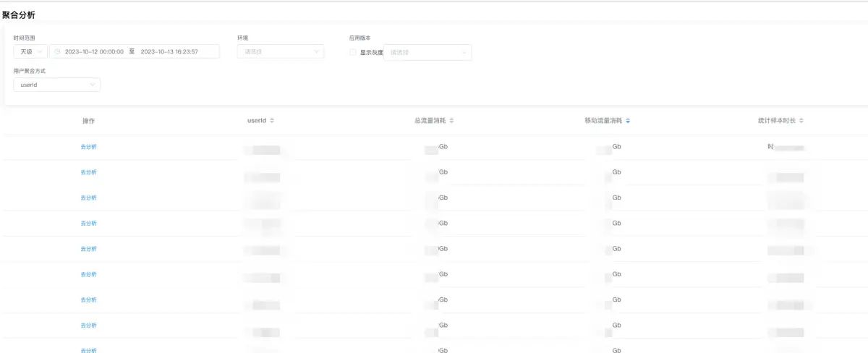Open the 应用版本 dropdown

(x=427, y=52)
